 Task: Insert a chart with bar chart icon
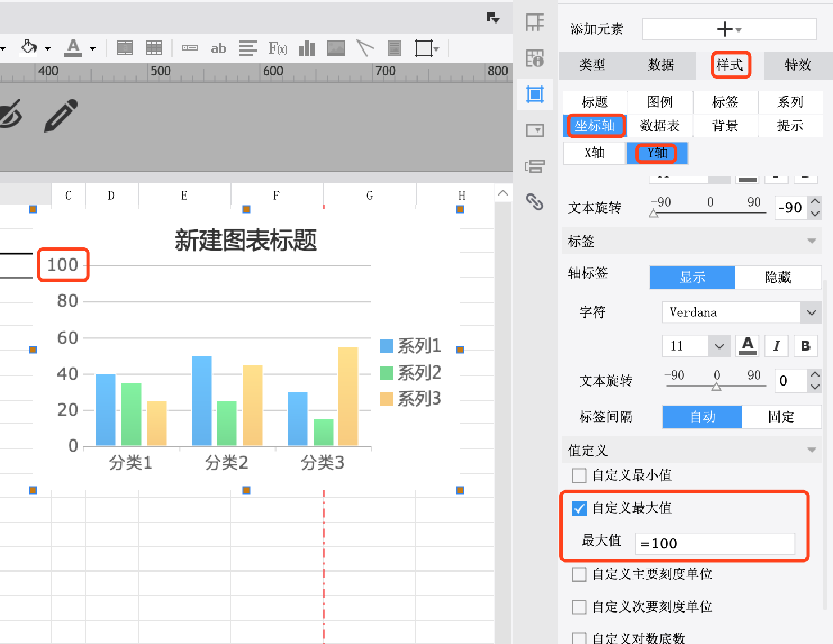307,48
